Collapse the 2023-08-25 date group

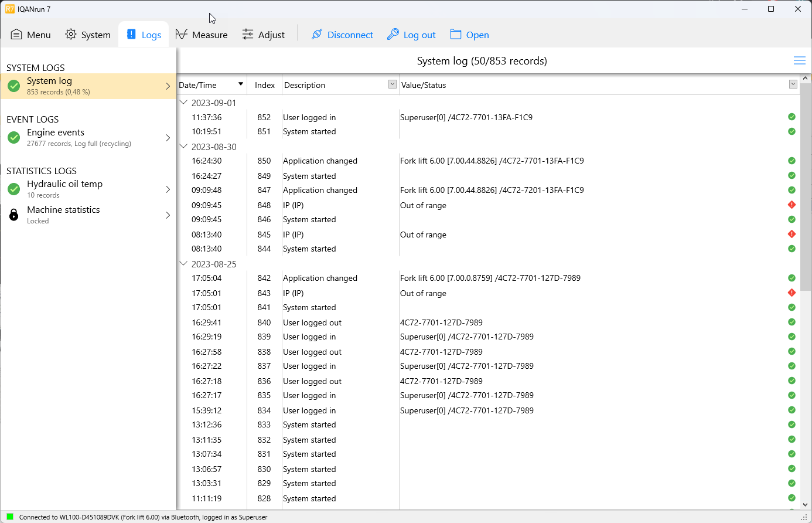(x=184, y=264)
